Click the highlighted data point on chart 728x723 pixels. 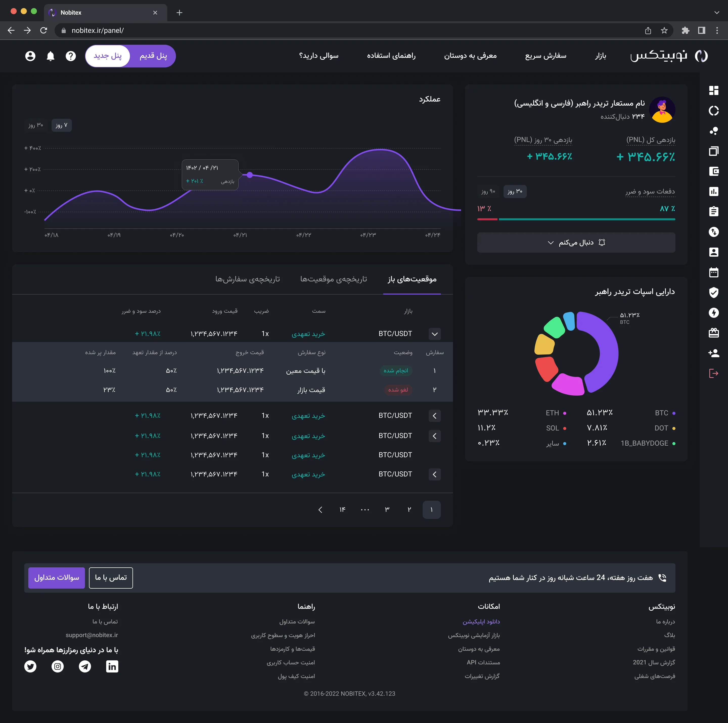point(250,175)
